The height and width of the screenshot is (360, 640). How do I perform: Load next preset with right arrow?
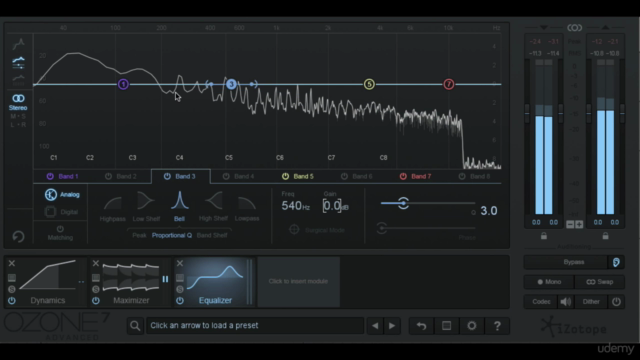click(x=392, y=326)
